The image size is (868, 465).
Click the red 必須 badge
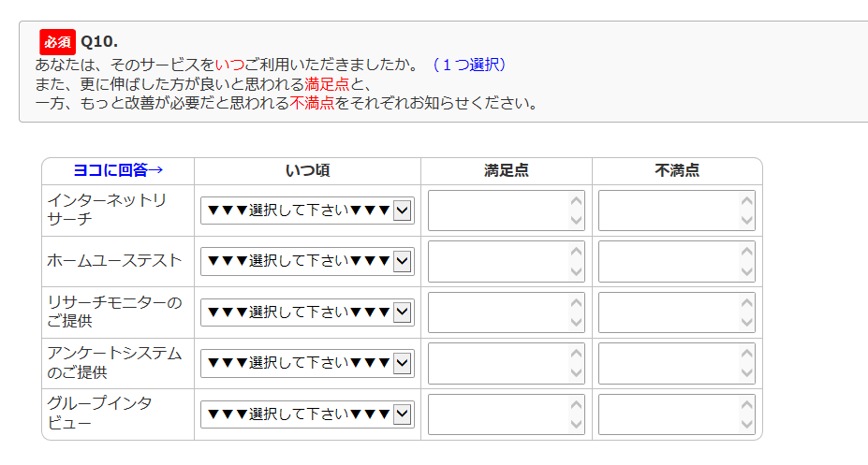(x=57, y=42)
